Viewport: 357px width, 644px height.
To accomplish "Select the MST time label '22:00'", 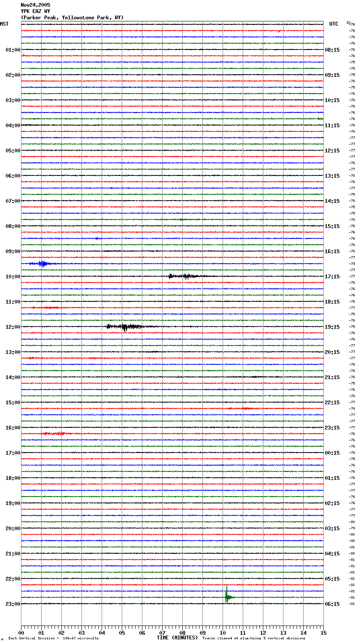I will [13, 579].
